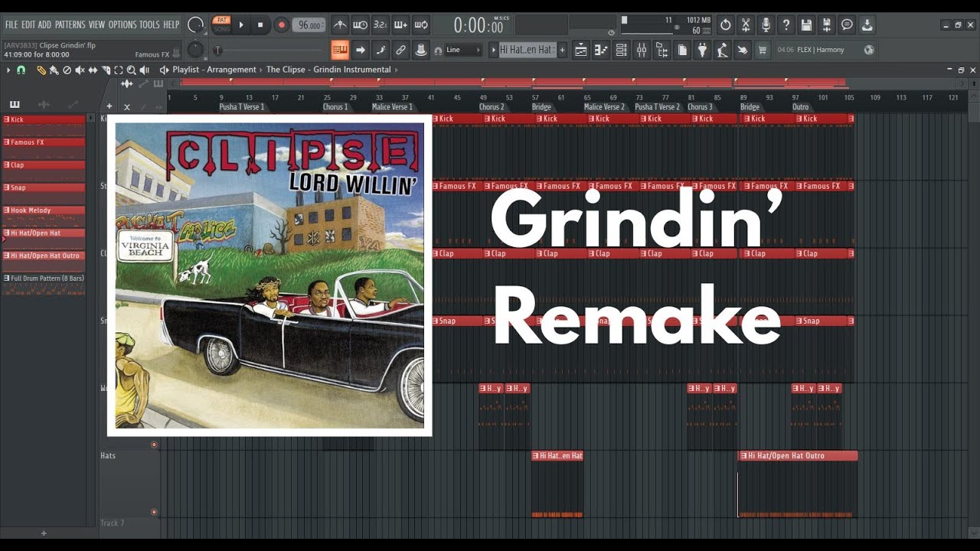
Task: Open the project picker pages icon
Action: 682,50
